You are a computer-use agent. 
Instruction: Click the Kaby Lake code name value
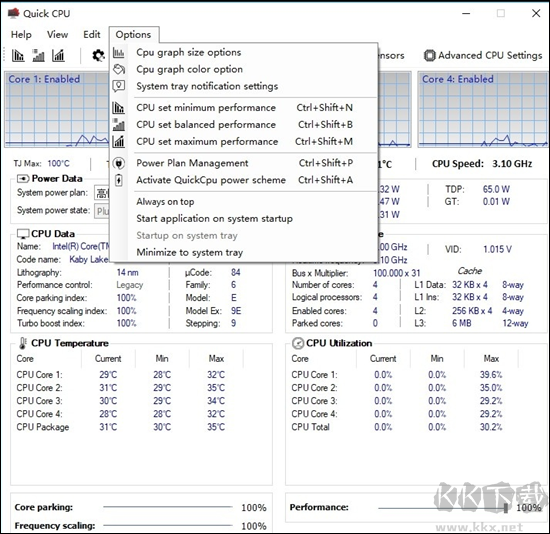89,260
